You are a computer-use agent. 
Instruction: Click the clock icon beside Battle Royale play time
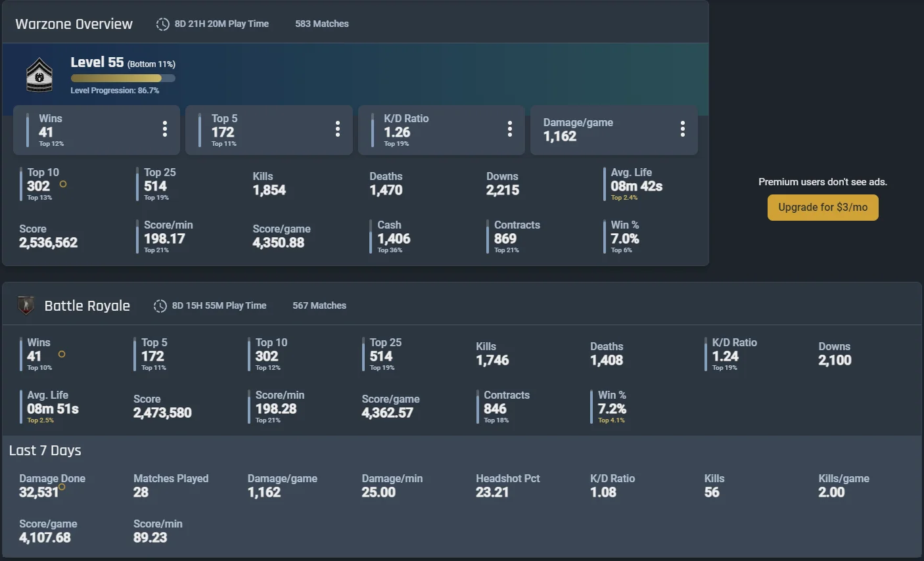[x=160, y=306]
